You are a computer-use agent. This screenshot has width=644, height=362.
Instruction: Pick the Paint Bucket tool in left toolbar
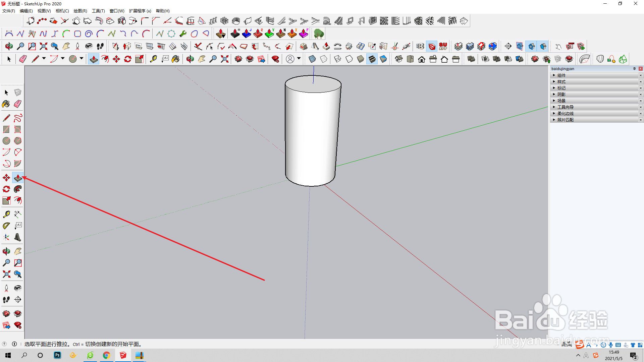[6, 104]
